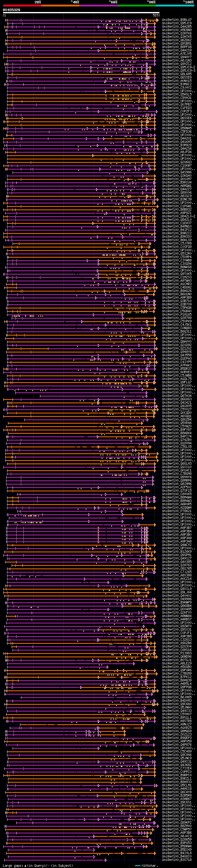Viewport: 197px width, 868px height.
Task: Open hit UniRef100_B9RLU7
Action: tap(176, 20)
